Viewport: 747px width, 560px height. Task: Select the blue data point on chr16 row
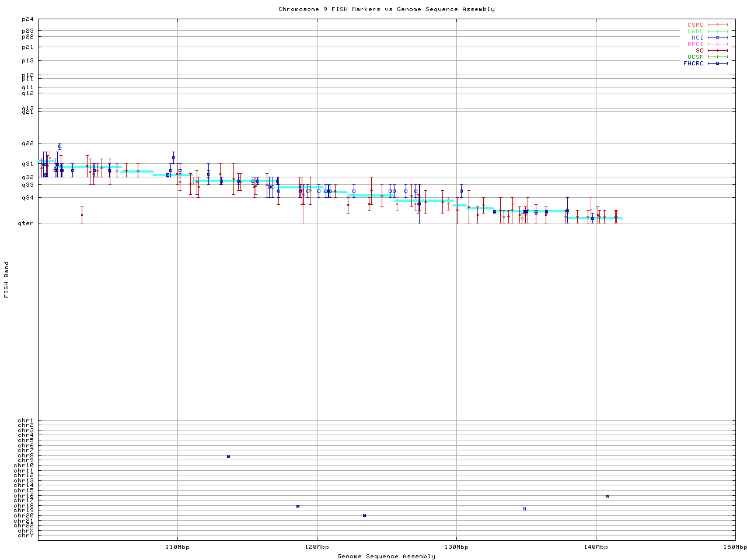pyautogui.click(x=607, y=496)
